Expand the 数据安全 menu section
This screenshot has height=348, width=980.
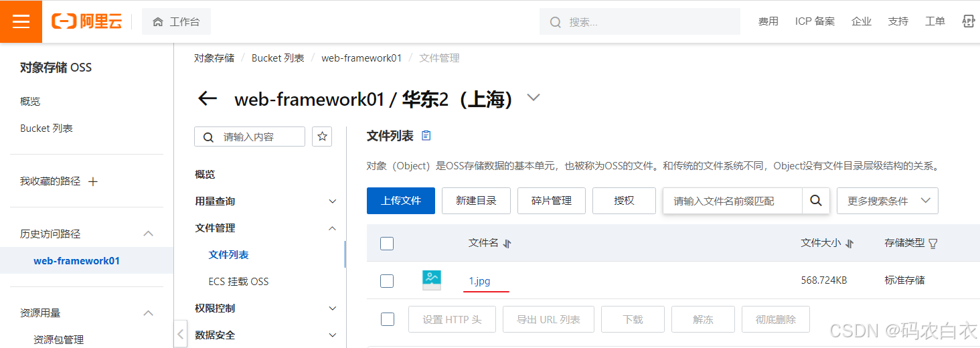point(333,335)
